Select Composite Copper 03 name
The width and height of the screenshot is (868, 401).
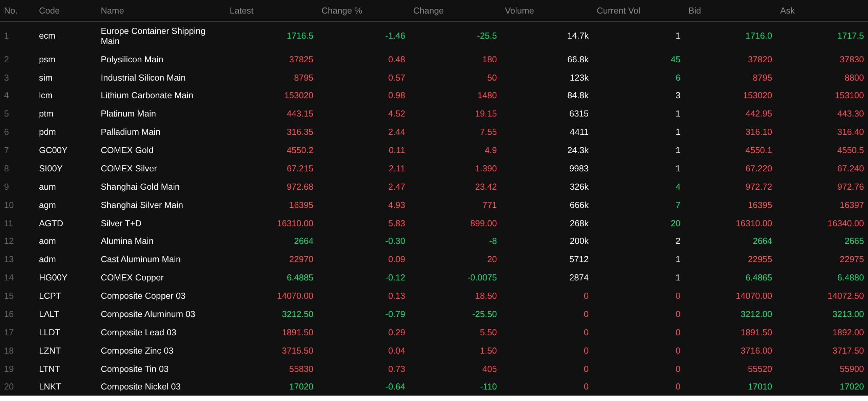[143, 296]
